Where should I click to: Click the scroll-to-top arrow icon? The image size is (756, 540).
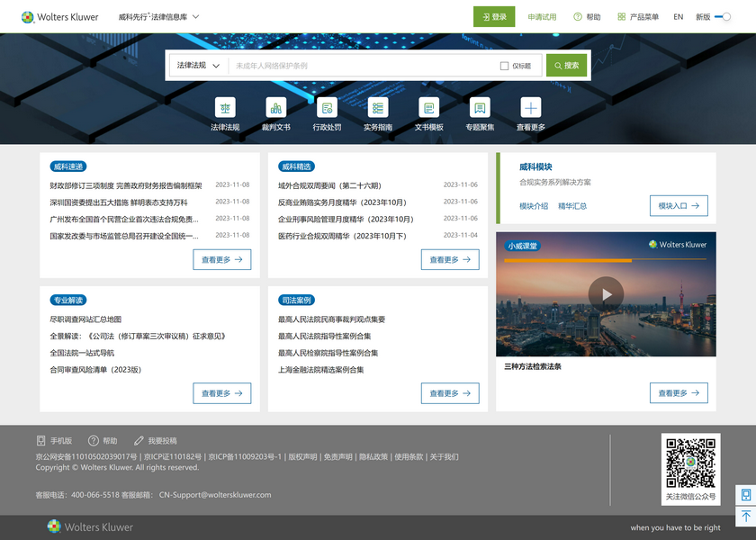[745, 517]
